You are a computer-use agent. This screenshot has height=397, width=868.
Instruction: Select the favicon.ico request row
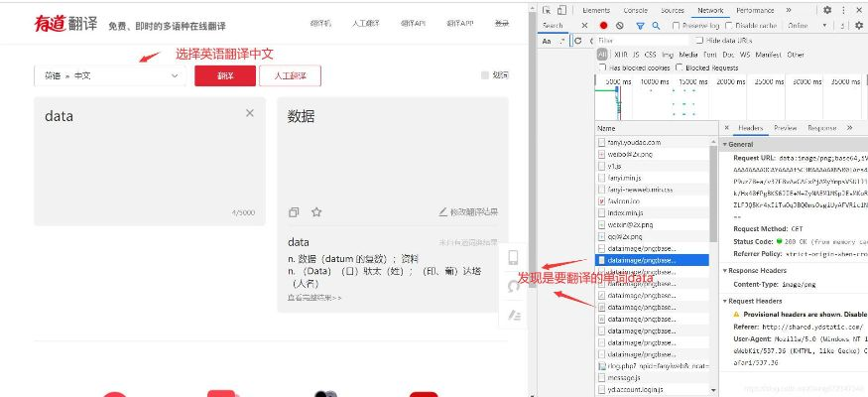[x=653, y=201]
